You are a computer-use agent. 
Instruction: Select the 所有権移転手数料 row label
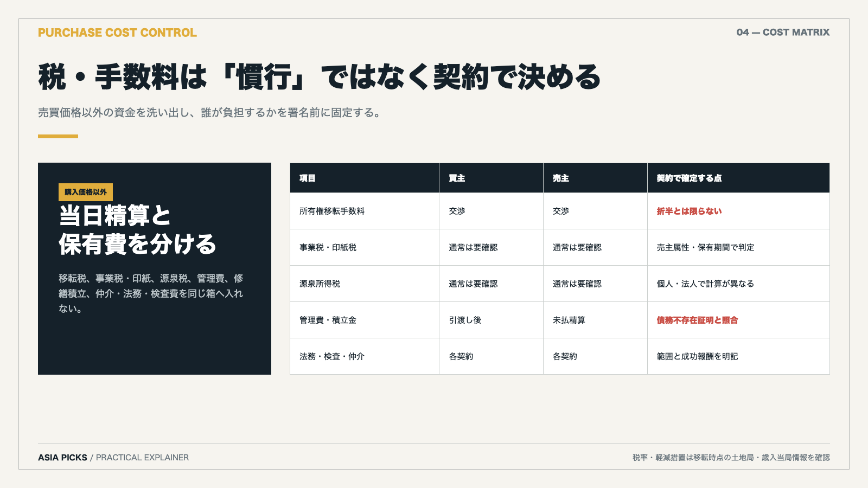[332, 211]
